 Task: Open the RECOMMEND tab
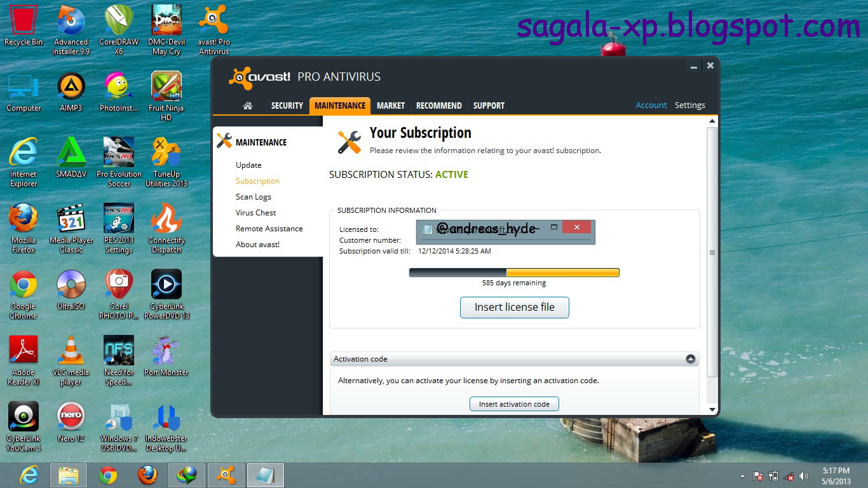tap(439, 105)
